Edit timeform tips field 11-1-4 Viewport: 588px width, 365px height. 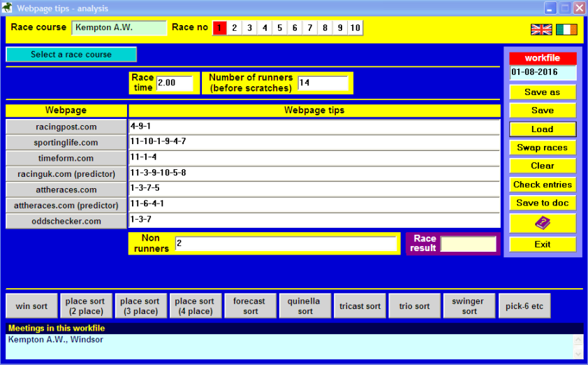[315, 159]
